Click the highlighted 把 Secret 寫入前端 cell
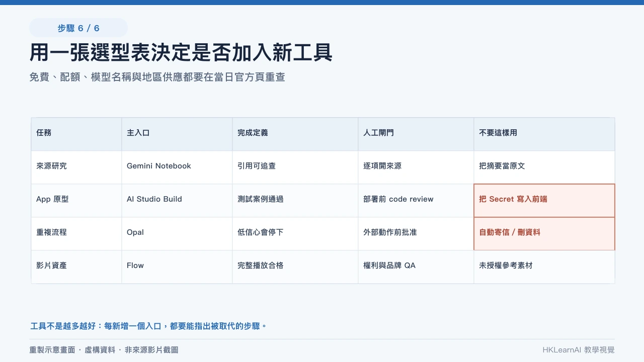 tap(544, 201)
